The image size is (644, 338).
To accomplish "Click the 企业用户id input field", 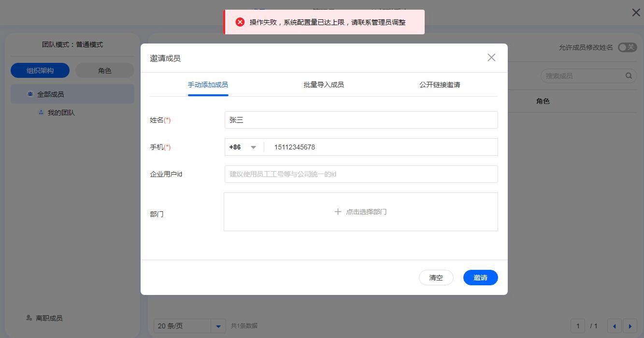I will coord(361,174).
